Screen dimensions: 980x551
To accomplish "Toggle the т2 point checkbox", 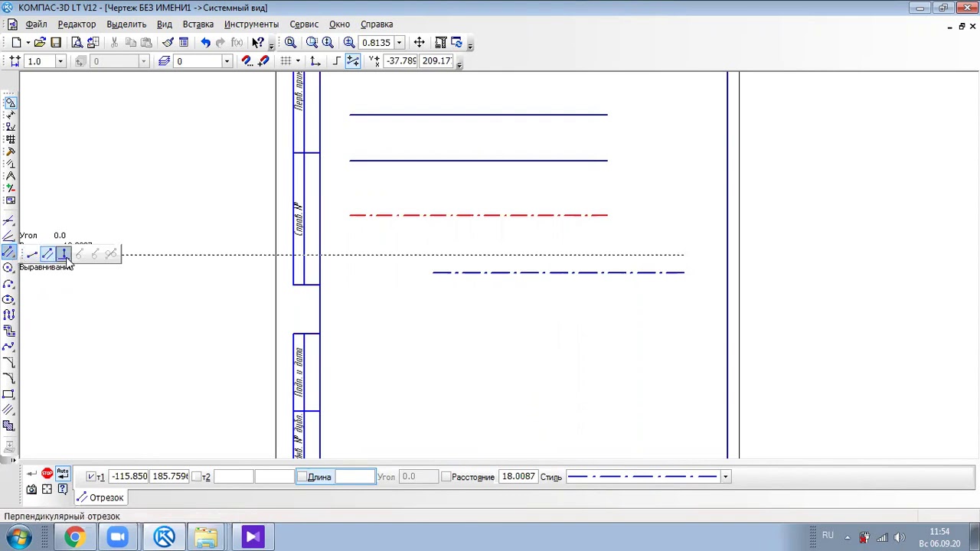I will pos(196,477).
